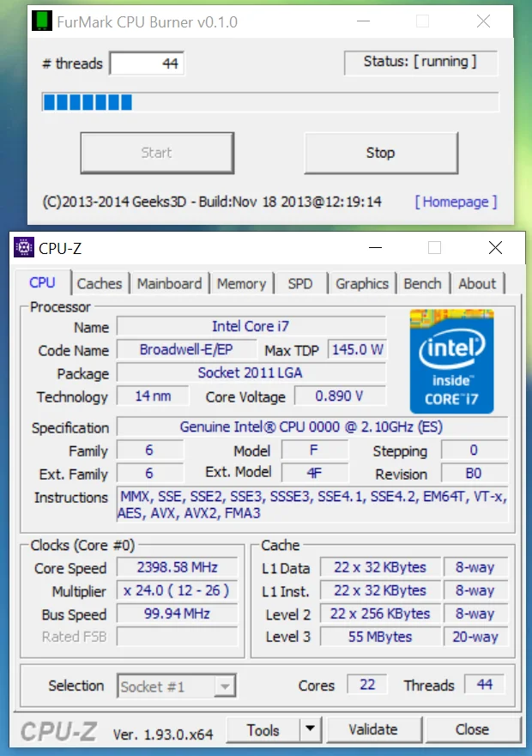The height and width of the screenshot is (756, 532).
Task: Click the core speed '2398.58 MHz' value
Action: (x=177, y=567)
